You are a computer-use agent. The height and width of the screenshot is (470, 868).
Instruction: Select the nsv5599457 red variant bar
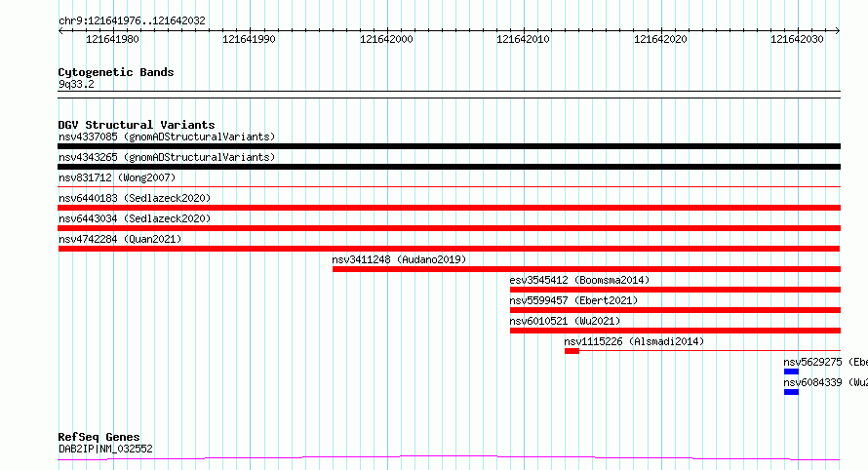675,310
